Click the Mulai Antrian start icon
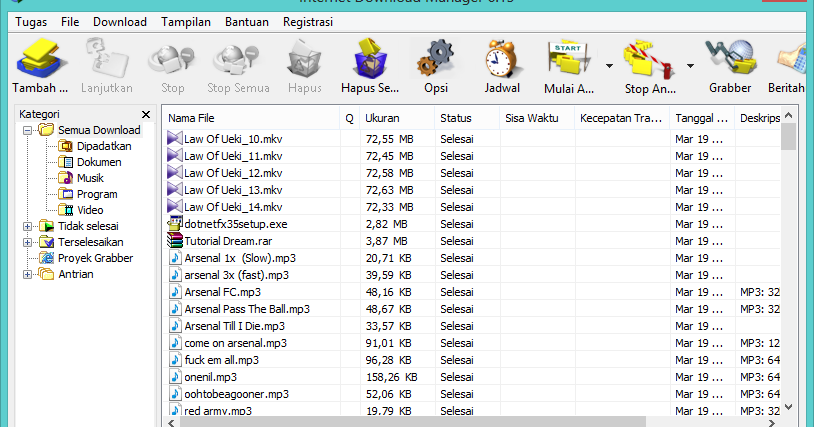 point(569,58)
